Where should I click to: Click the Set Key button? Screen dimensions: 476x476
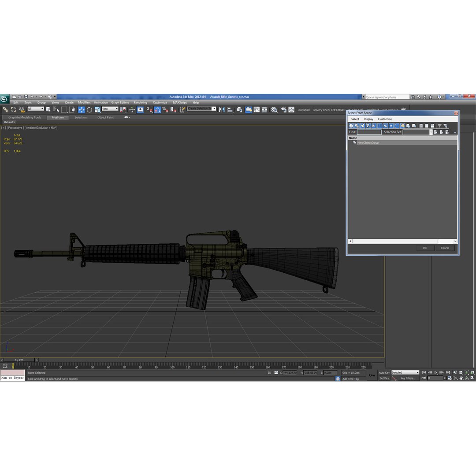(x=384, y=378)
